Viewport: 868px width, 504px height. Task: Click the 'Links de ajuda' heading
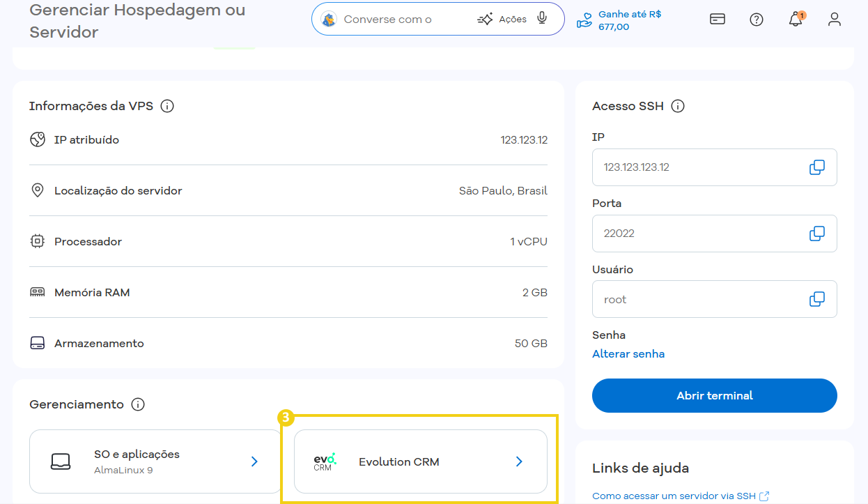(640, 468)
